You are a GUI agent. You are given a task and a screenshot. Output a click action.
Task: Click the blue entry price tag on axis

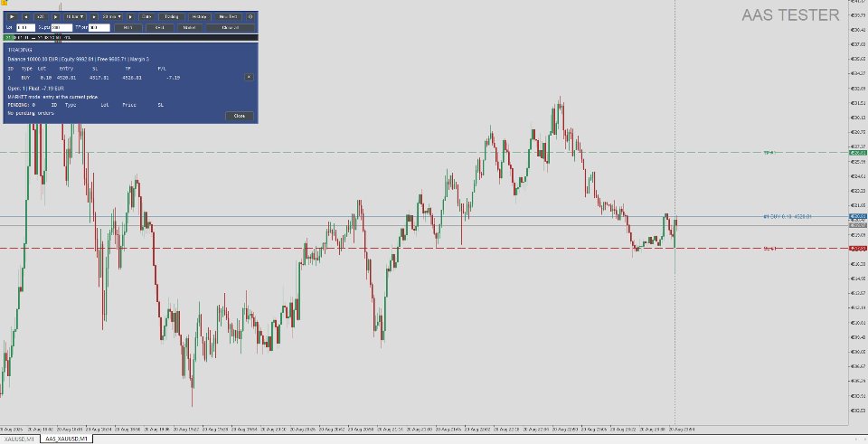(x=858, y=216)
